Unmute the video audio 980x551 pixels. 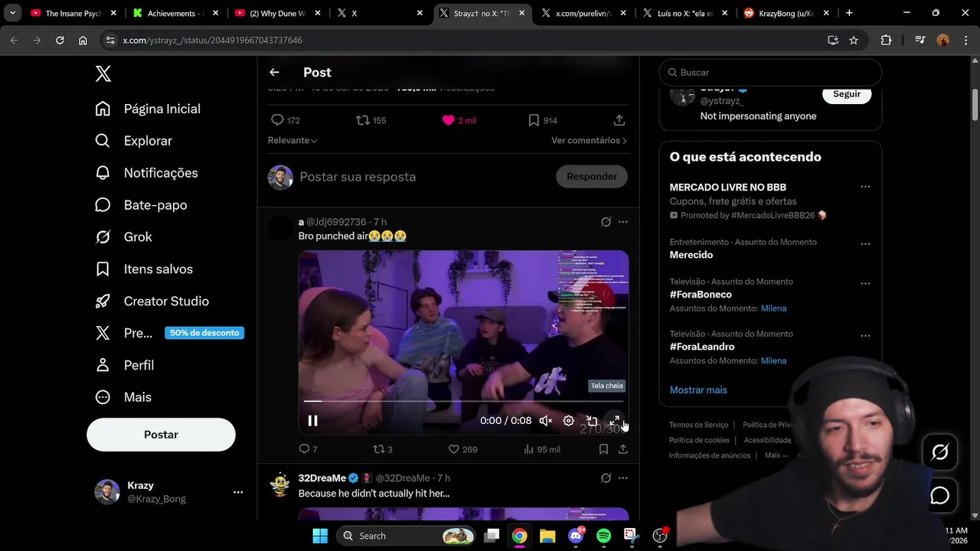coord(546,420)
